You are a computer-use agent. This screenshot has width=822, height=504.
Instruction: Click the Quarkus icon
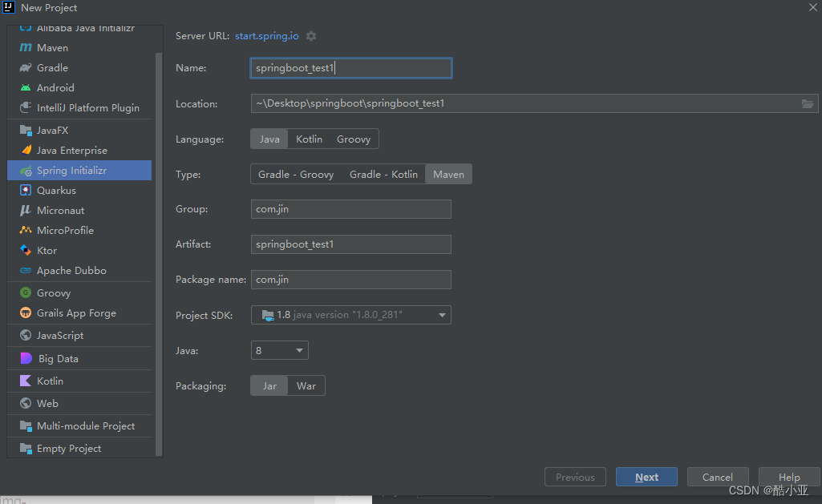(25, 190)
